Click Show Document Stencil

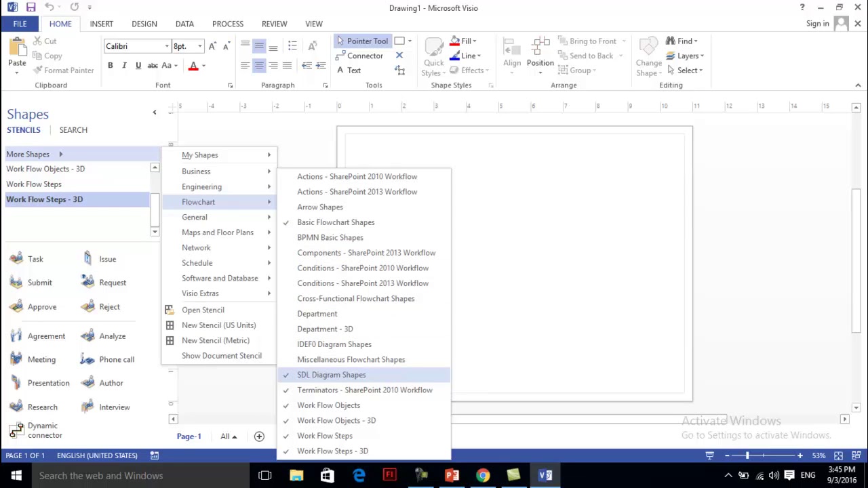[220, 356]
